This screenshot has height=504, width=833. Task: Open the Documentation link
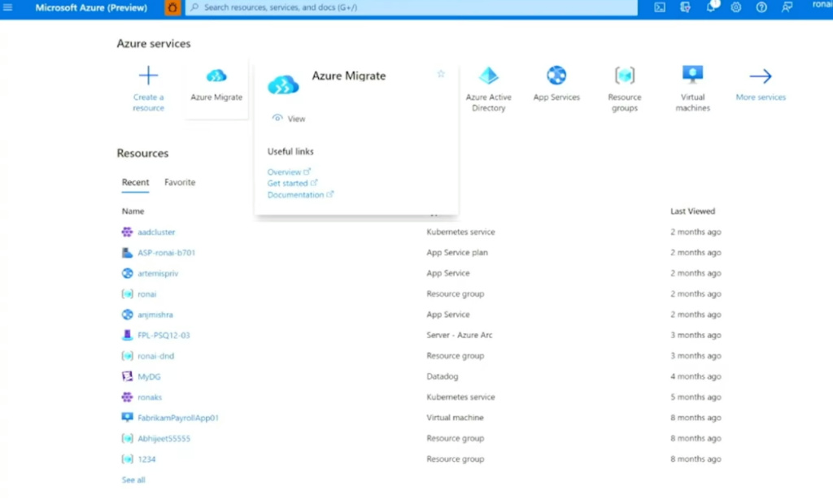(300, 194)
